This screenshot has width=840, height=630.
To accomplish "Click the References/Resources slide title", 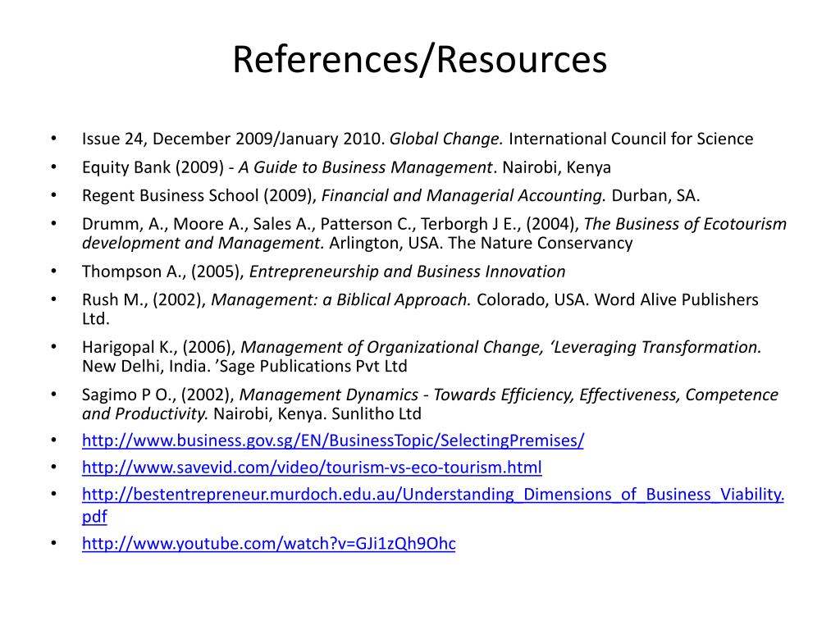I will click(x=420, y=59).
